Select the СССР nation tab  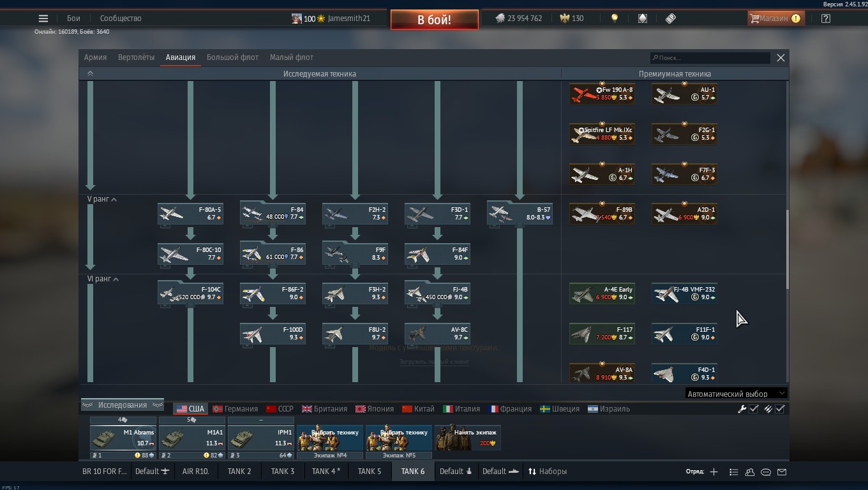(280, 409)
